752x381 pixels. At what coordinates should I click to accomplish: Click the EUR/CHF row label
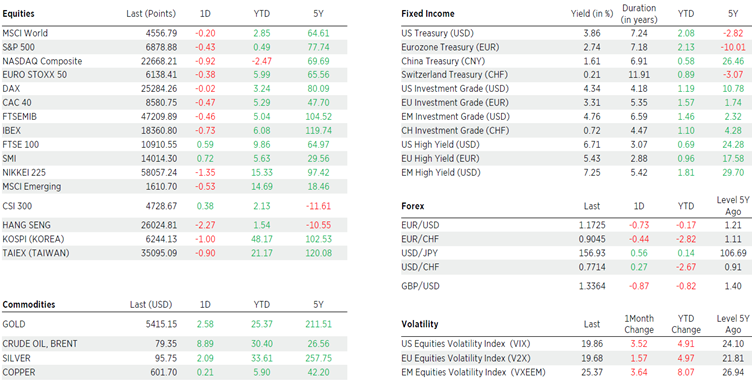click(x=420, y=239)
